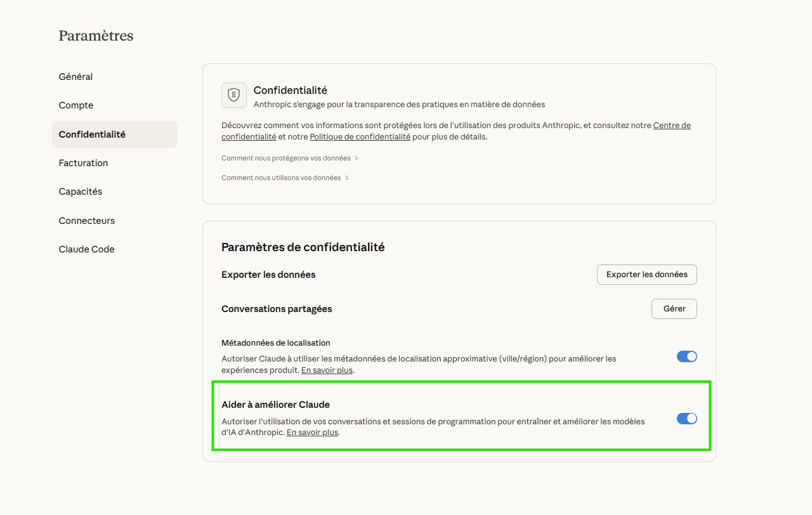Expand Comment nous utilisons vos données
The height and width of the screenshot is (515, 812).
click(x=285, y=178)
